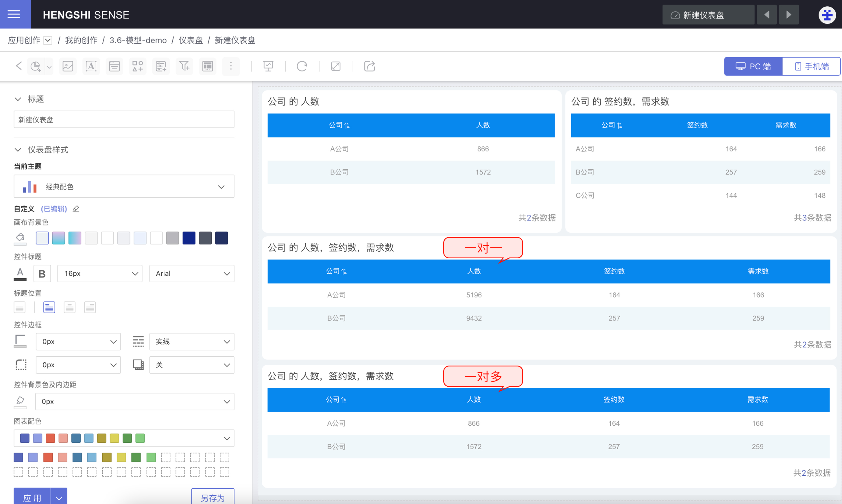The height and width of the screenshot is (504, 842).
Task: Open dashboard in fullscreen
Action: 336,66
